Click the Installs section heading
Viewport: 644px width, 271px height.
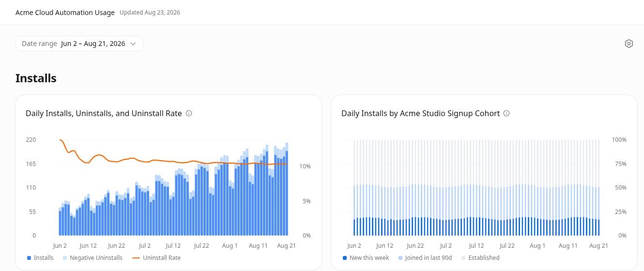point(36,78)
